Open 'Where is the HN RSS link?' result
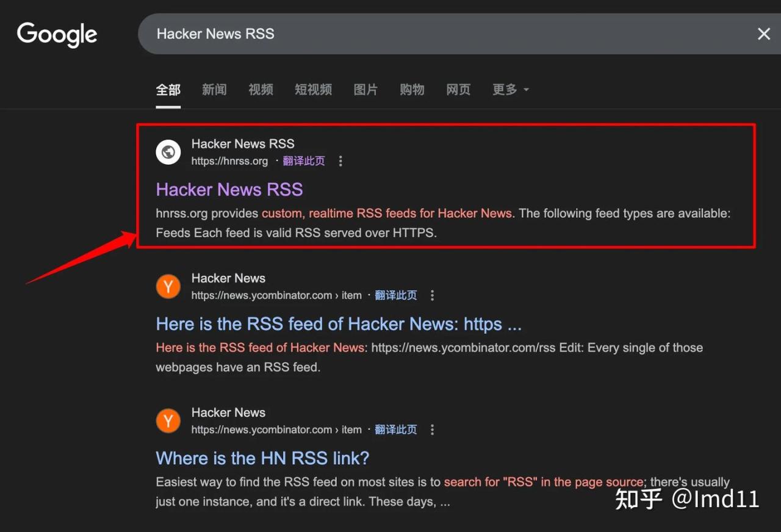The image size is (781, 532). [262, 458]
